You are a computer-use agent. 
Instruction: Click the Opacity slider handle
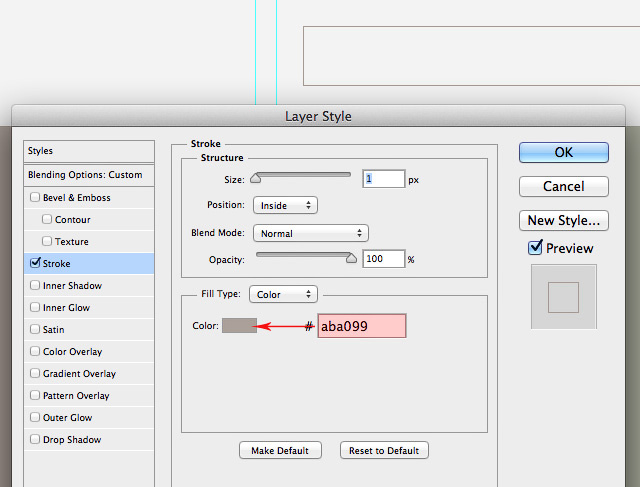351,258
